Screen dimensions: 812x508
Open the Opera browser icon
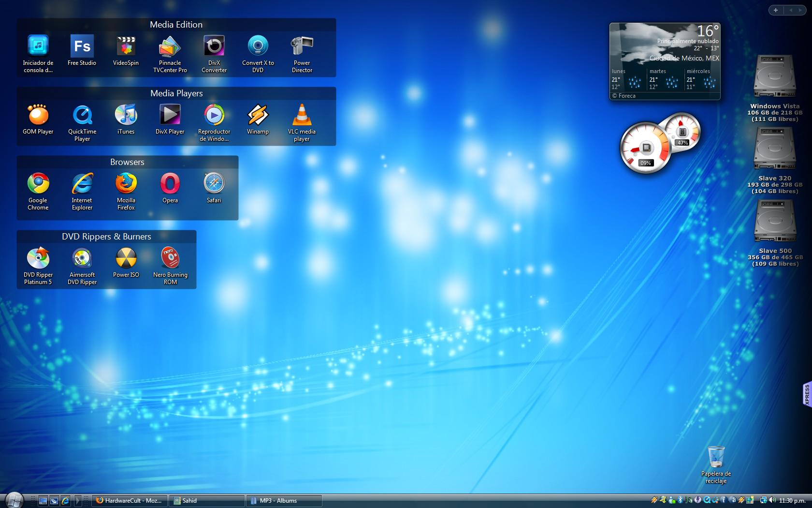point(170,184)
